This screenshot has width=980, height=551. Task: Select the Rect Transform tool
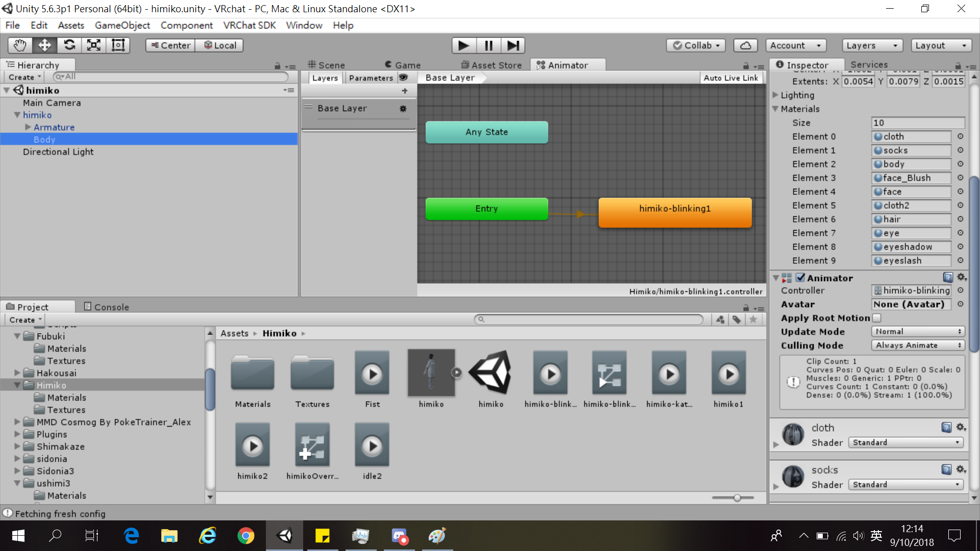coord(118,45)
